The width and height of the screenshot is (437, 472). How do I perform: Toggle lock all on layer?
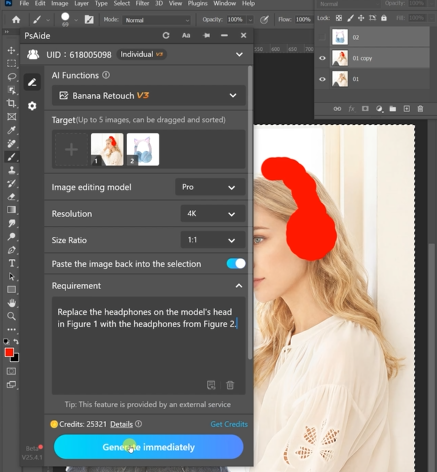pyautogui.click(x=384, y=18)
